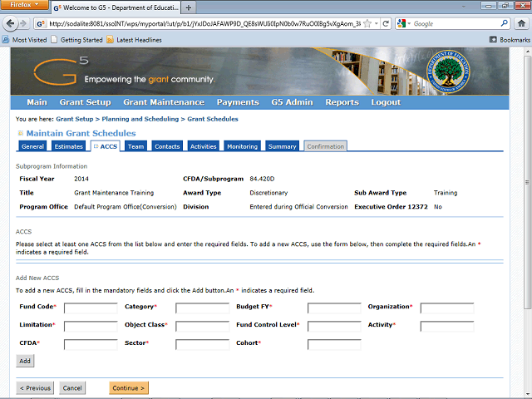
Task: Focus the Budget FY input field
Action: click(x=334, y=308)
